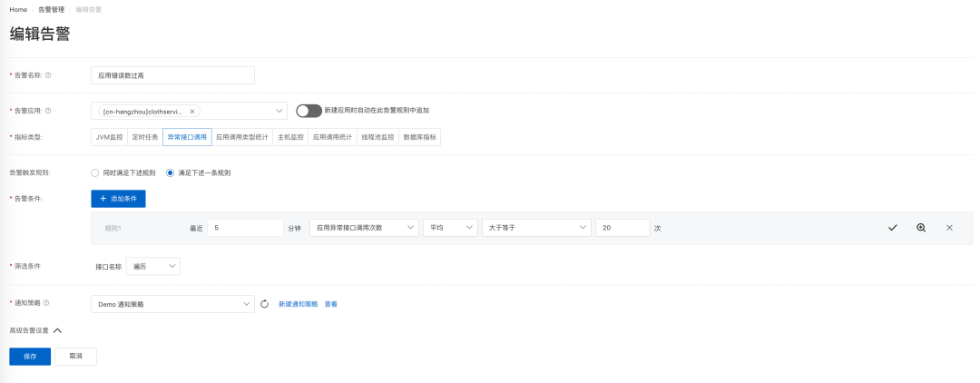980x383 pixels.
Task: Open the 查看 link
Action: (330, 304)
